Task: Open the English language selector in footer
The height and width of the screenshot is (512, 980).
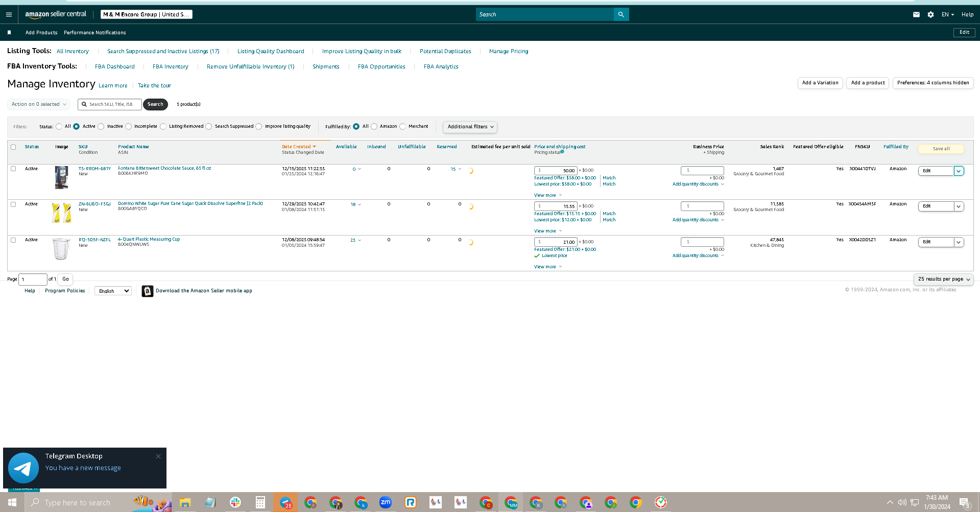Action: pyautogui.click(x=113, y=291)
